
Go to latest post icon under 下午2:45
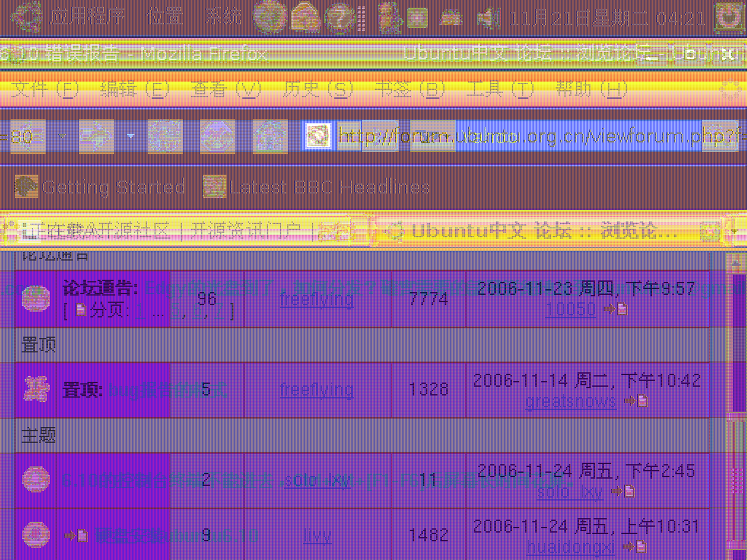click(623, 491)
